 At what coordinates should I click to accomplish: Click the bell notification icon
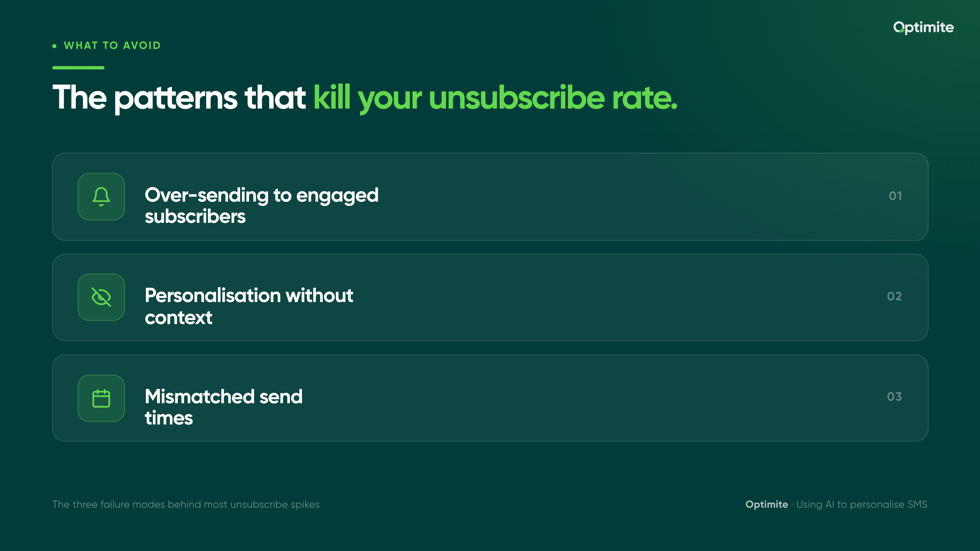click(x=101, y=197)
